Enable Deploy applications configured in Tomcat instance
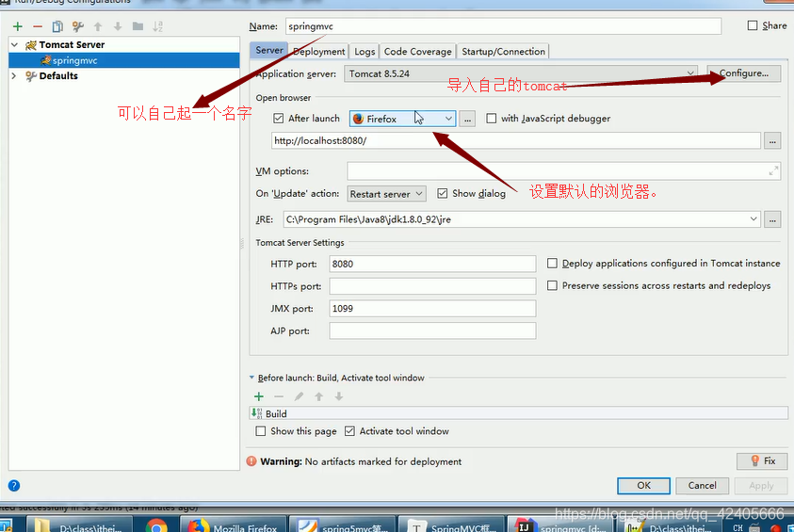Screen dimensions: 794x532 pos(552,264)
